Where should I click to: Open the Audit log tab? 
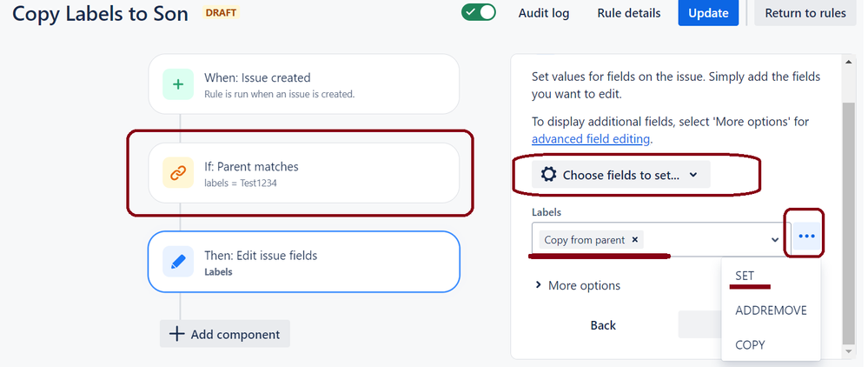click(544, 13)
